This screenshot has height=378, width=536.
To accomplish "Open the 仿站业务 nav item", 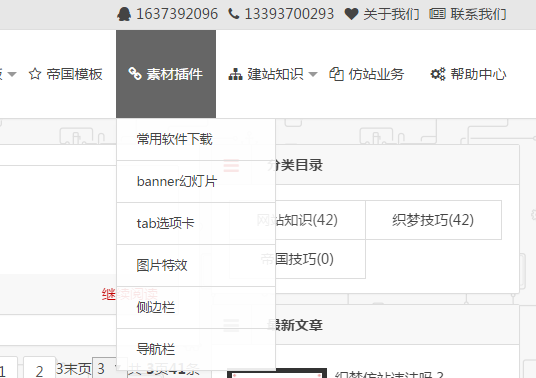I will click(x=366, y=74).
